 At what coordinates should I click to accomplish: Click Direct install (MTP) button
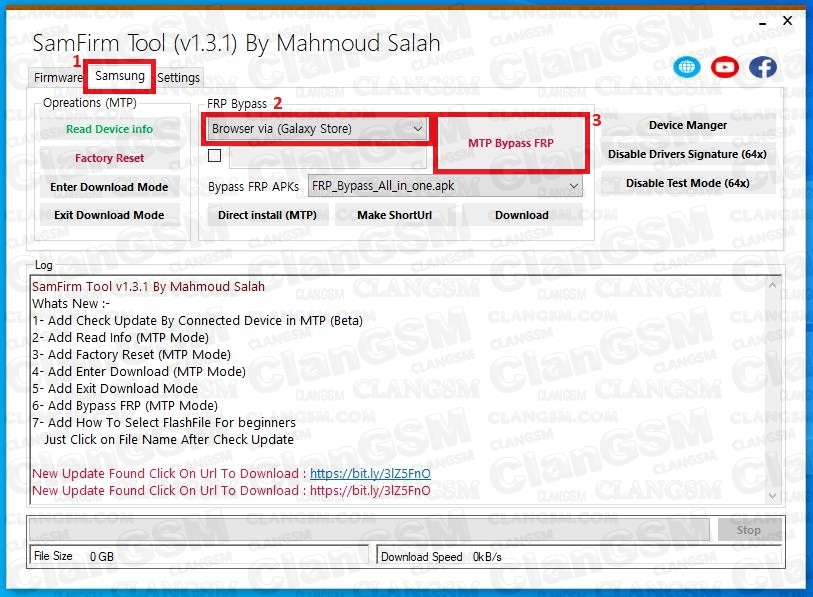(x=268, y=215)
